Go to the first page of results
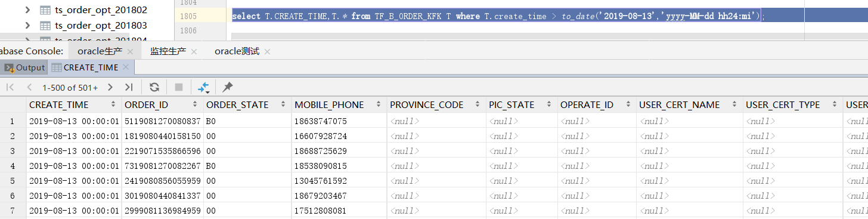The image size is (868, 219). tap(10, 87)
